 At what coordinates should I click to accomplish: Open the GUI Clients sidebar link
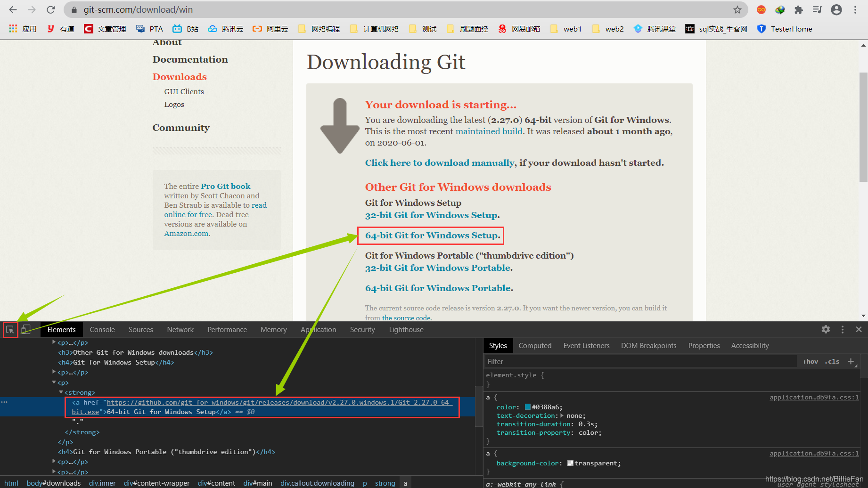click(184, 91)
